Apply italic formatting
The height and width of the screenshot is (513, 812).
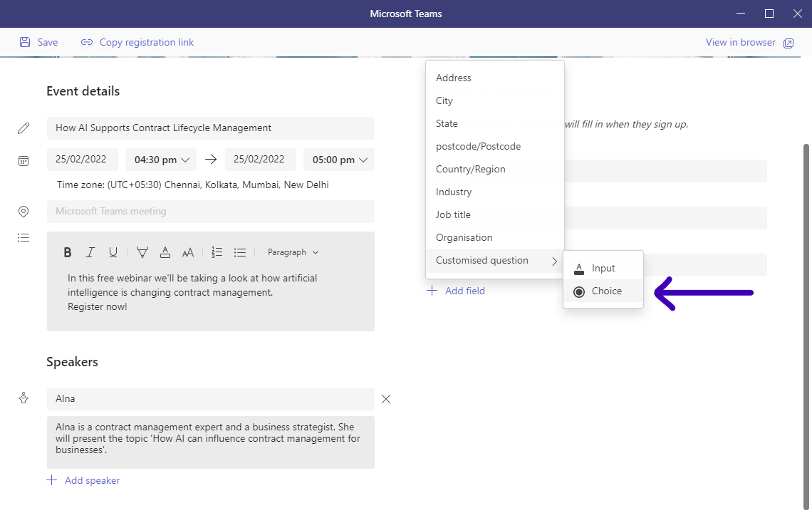click(90, 252)
